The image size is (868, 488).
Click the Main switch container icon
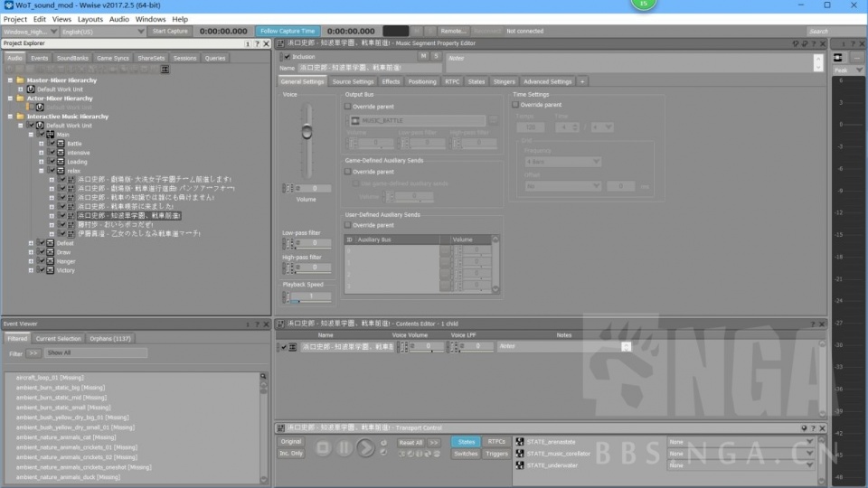click(51, 135)
